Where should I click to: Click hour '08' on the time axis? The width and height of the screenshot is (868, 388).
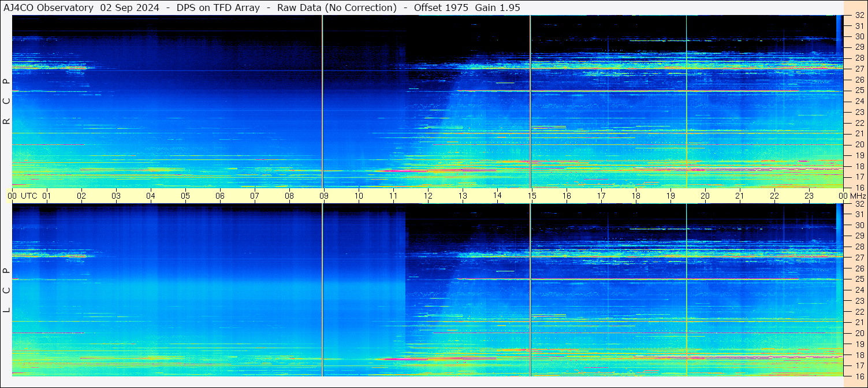point(289,196)
